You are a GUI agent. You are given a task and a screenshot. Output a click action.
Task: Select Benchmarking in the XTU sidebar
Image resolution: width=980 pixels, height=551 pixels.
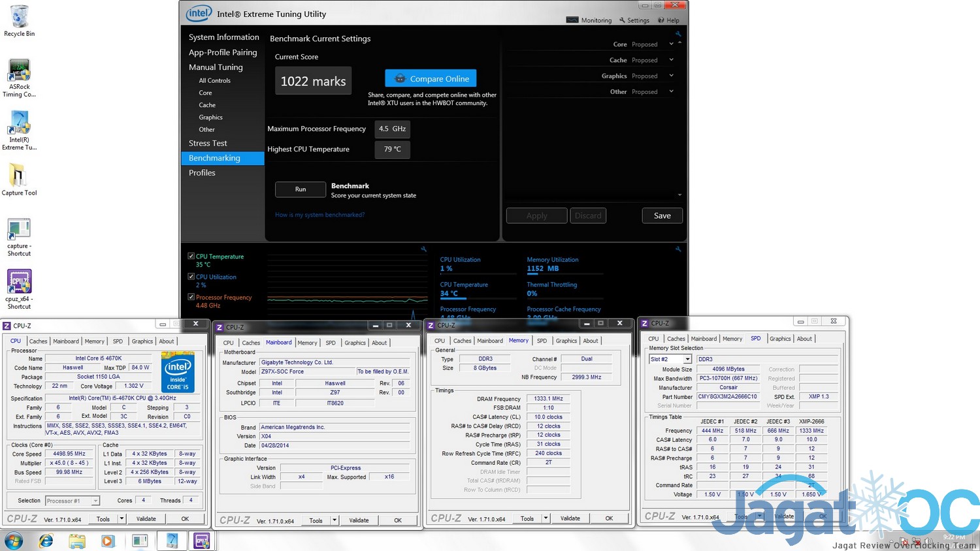[223, 158]
